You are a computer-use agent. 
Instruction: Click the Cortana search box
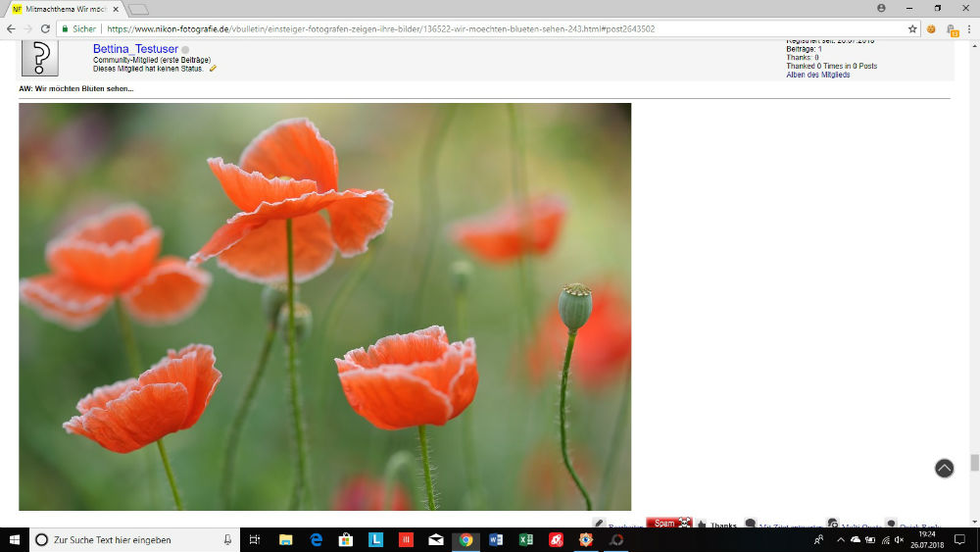(x=134, y=539)
